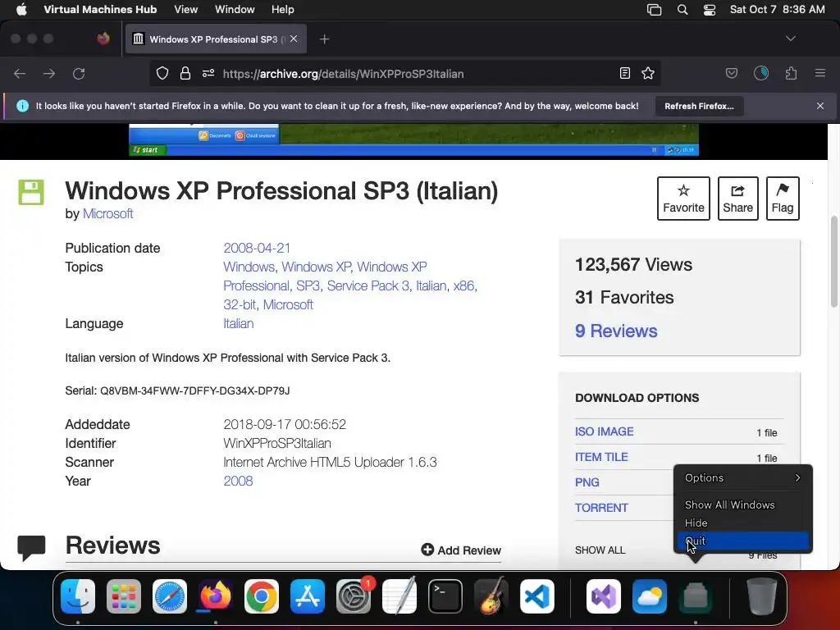
Task: Download the ITEM TILE option
Action: tap(601, 457)
